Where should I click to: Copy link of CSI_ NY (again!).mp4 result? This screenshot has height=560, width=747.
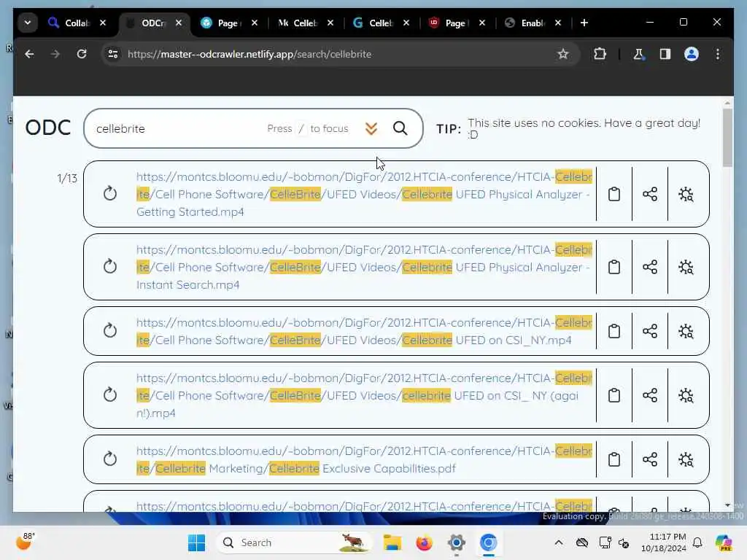[614, 395]
